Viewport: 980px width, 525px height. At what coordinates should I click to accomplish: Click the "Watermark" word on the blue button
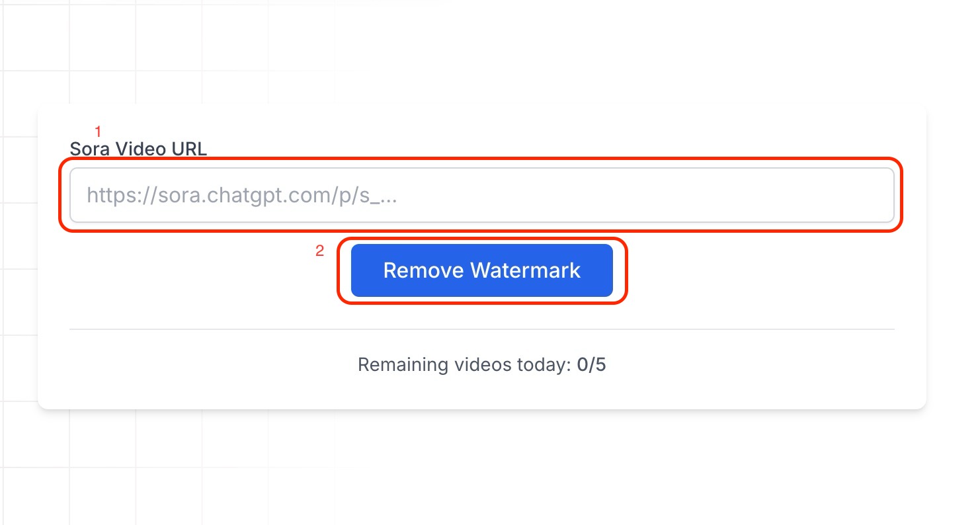(526, 270)
